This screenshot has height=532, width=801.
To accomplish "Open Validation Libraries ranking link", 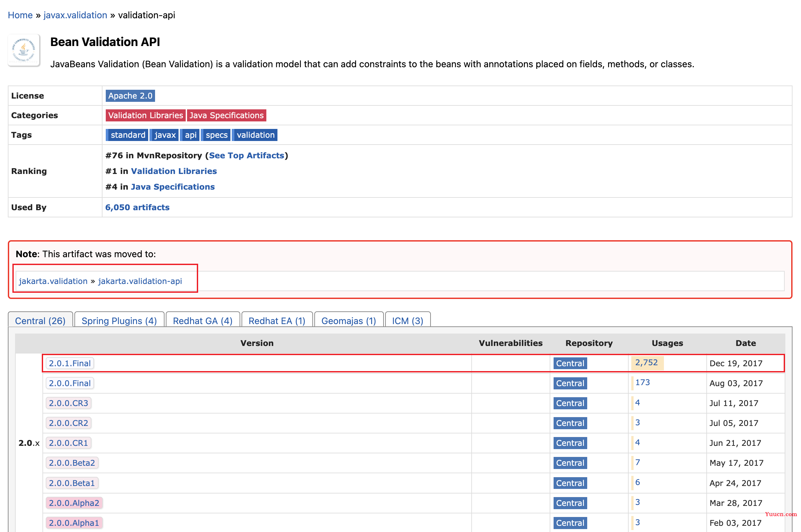I will pos(174,171).
